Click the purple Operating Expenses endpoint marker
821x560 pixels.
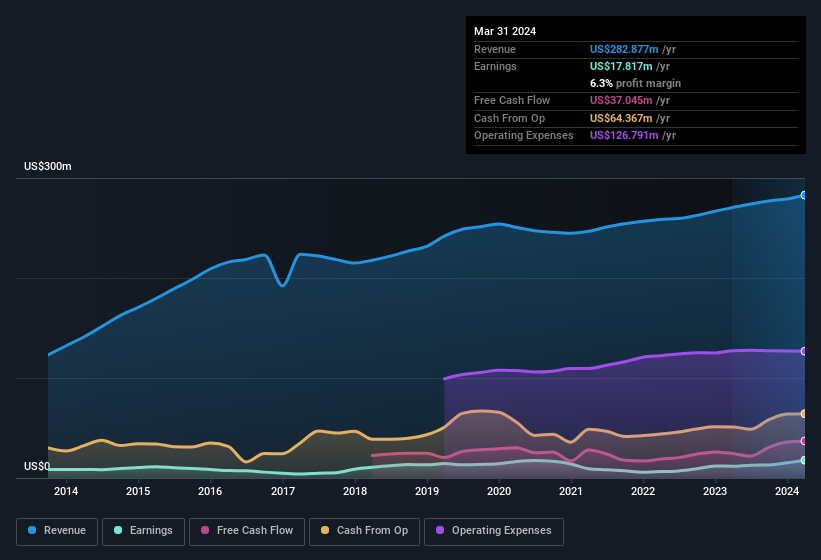point(804,351)
